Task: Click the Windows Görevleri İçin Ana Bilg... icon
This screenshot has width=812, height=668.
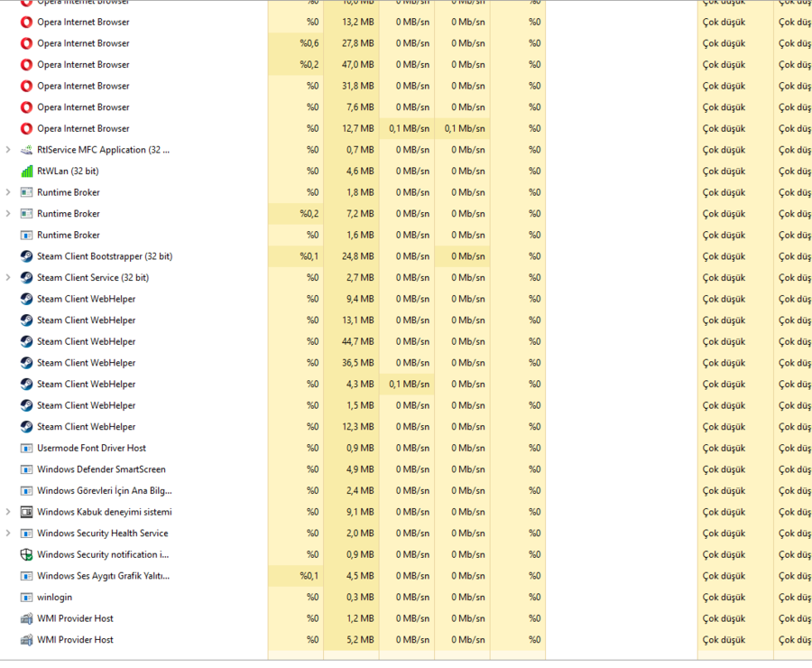Action: [26, 491]
